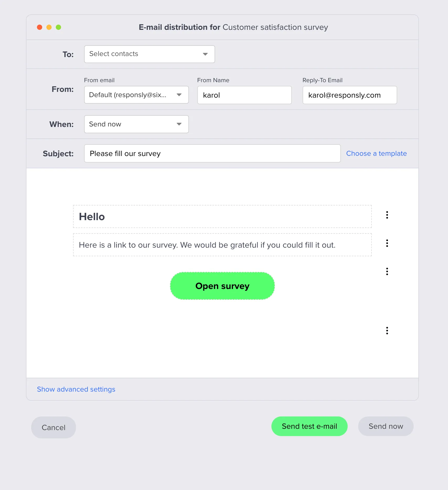The height and width of the screenshot is (490, 448).
Task: Open the options menu beside the Hello heading
Action: (387, 215)
